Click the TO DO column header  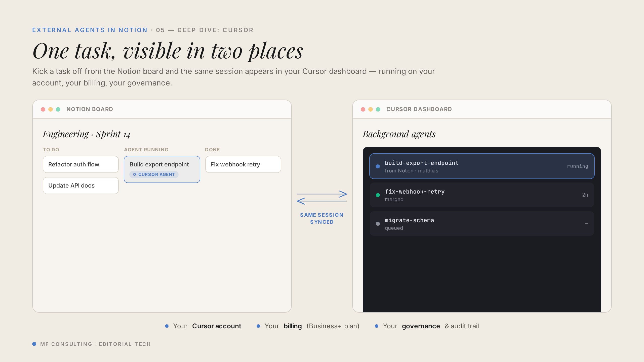[x=51, y=150]
